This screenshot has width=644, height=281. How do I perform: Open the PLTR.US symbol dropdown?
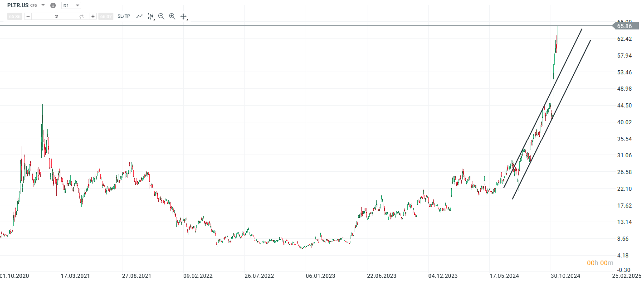click(x=43, y=5)
